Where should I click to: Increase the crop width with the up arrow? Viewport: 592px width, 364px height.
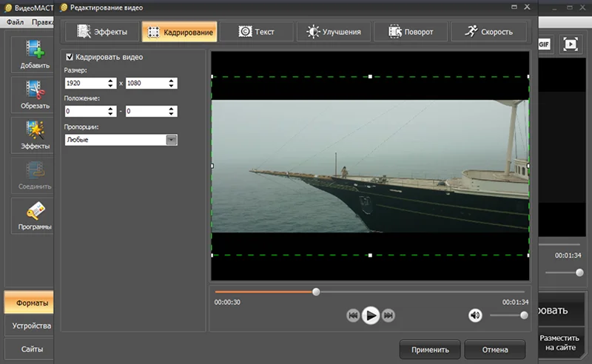[110, 81]
